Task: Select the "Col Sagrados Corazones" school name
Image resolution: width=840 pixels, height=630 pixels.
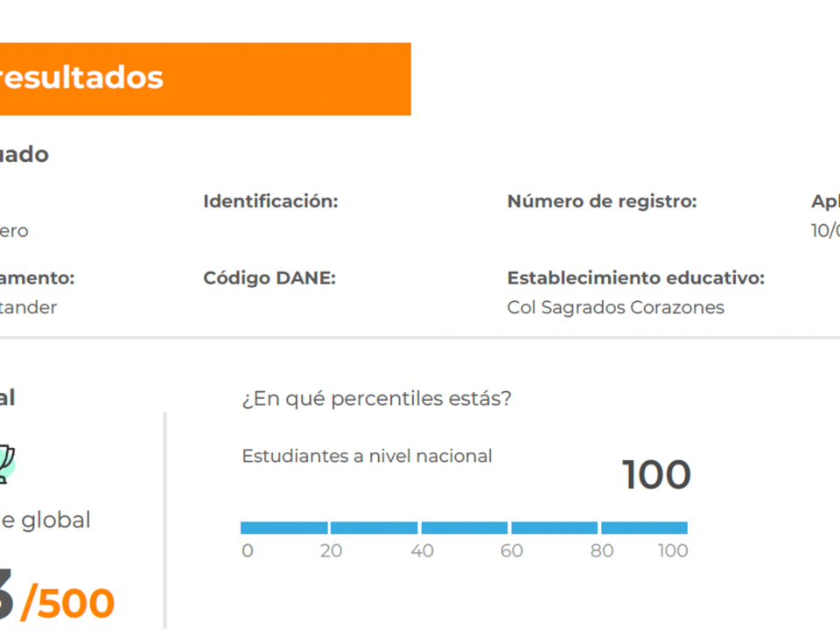Action: tap(615, 307)
